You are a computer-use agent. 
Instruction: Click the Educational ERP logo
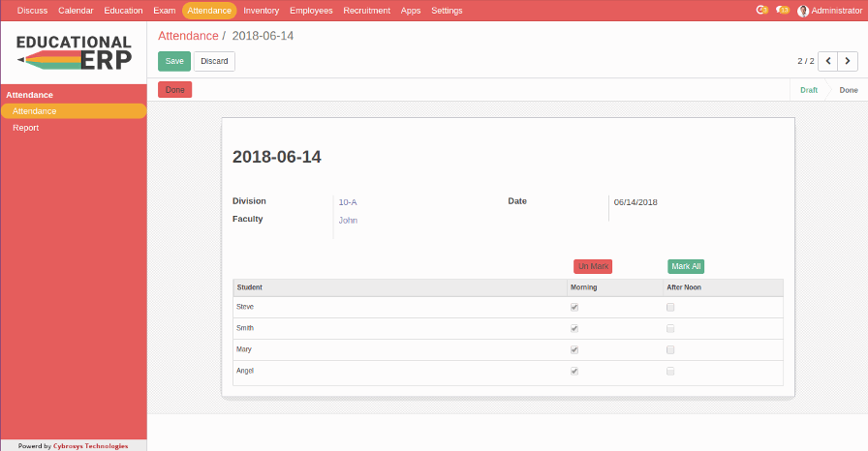click(74, 51)
